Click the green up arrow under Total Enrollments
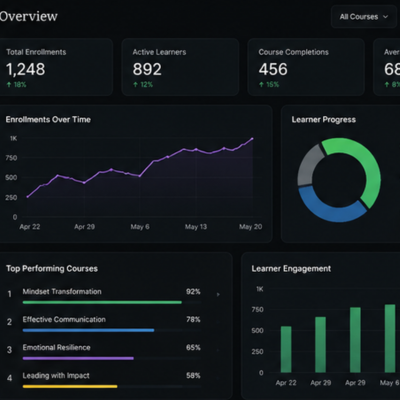 [x=9, y=85]
